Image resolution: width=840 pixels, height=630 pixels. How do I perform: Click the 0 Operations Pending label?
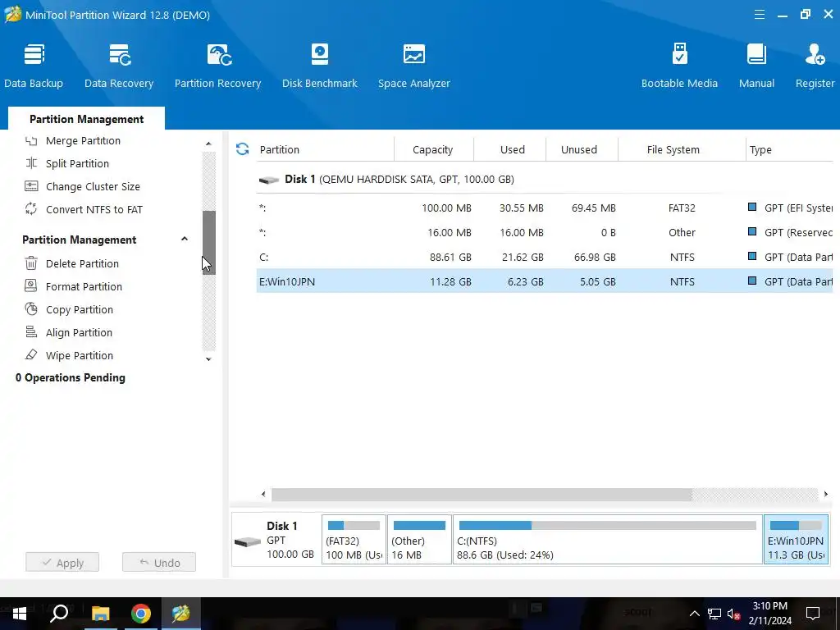71,377
